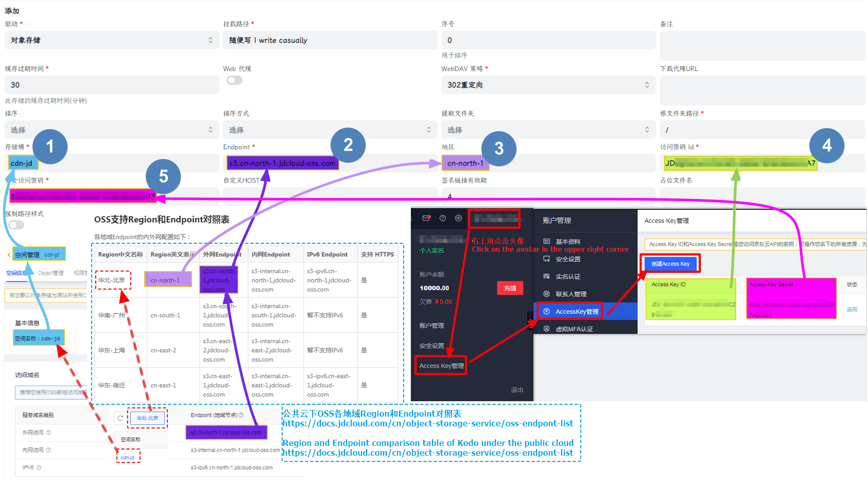The image size is (868, 483).
Task: Click the globe language icon in JD Cloud header
Action: (458, 218)
